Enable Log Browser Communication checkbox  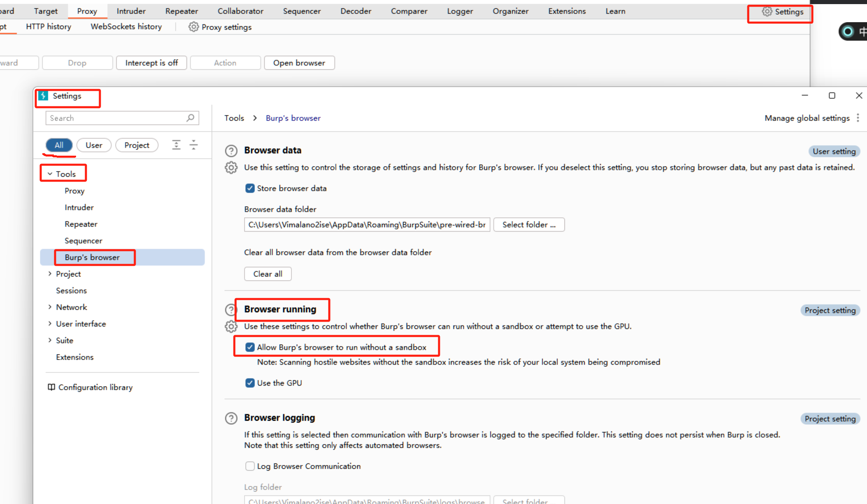(250, 466)
